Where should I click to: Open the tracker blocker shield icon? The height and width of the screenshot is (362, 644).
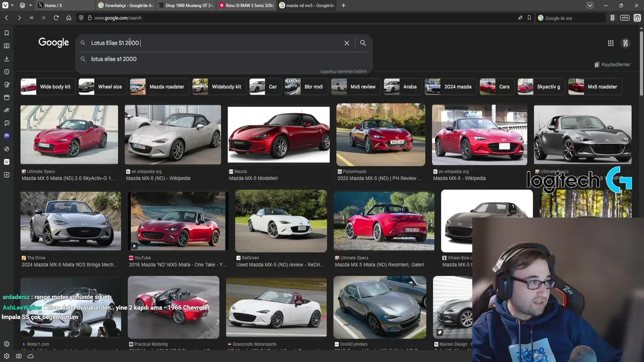coord(81,18)
